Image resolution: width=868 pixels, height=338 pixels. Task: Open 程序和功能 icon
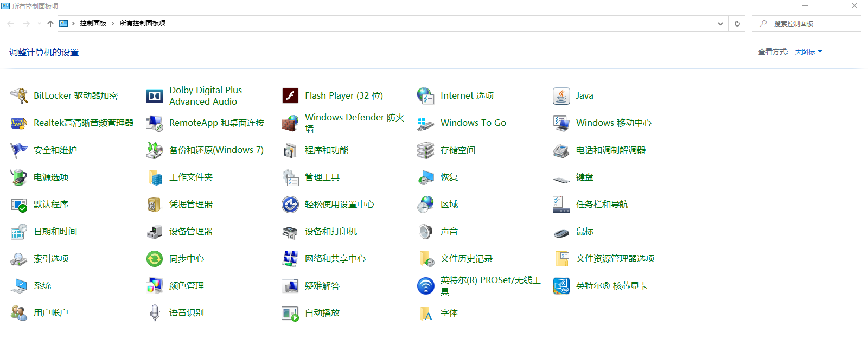pyautogui.click(x=290, y=150)
